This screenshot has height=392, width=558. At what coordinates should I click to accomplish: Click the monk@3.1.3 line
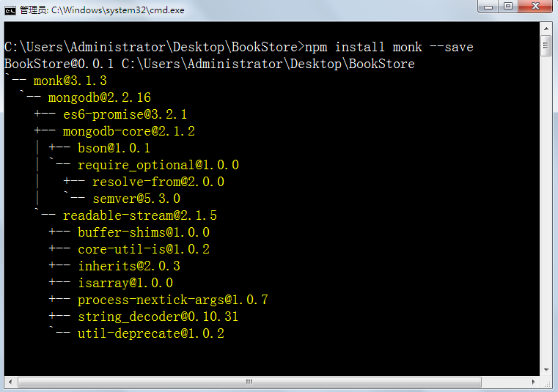click(70, 81)
